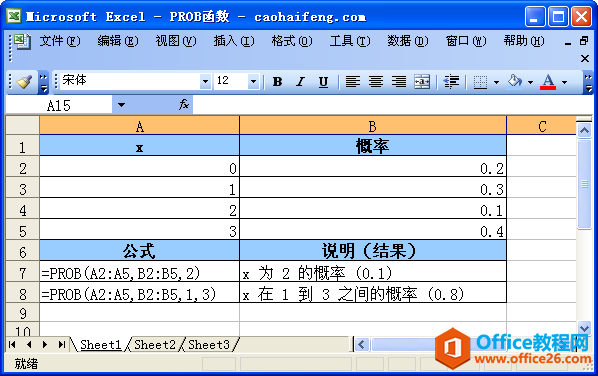Click the workbook Excel icon in menu bar
The image size is (598, 376).
coord(22,41)
